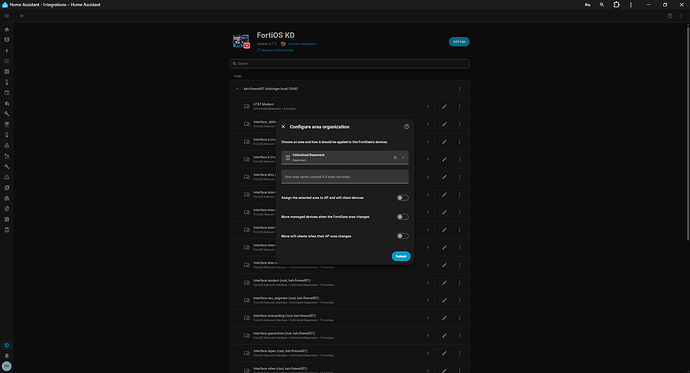Open the extensions puzzle icon in title bar
The height and width of the screenshot is (373, 690).
coord(616,5)
